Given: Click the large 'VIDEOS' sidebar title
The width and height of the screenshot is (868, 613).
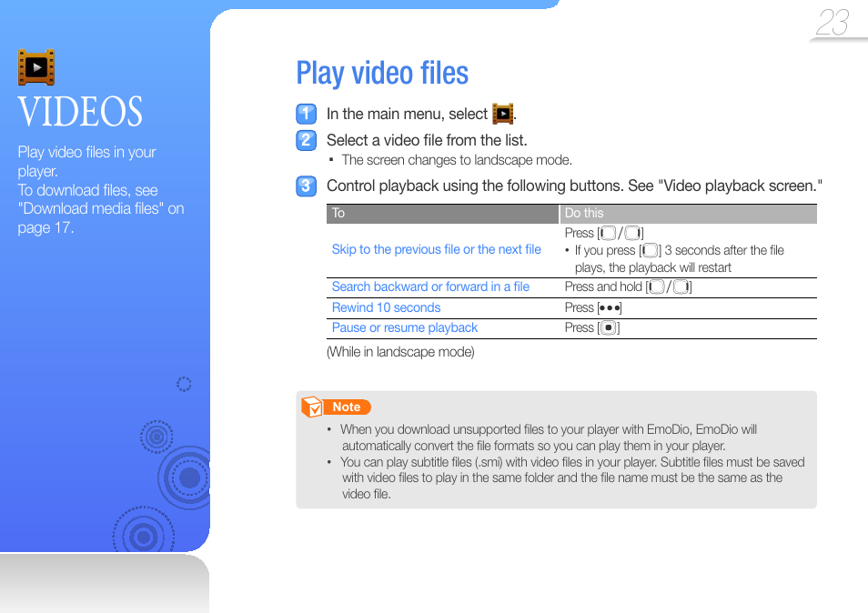Looking at the screenshot, I should tap(80, 111).
